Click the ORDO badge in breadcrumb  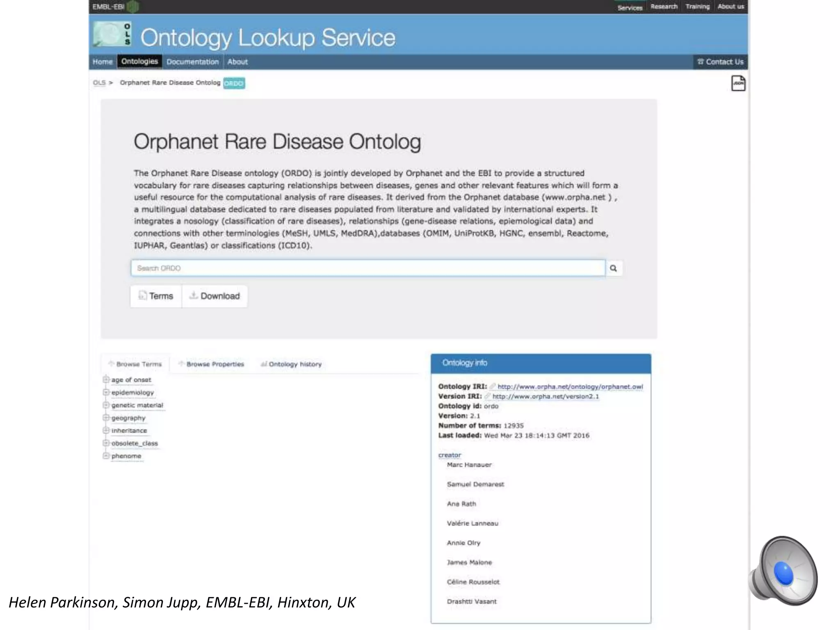tap(234, 83)
